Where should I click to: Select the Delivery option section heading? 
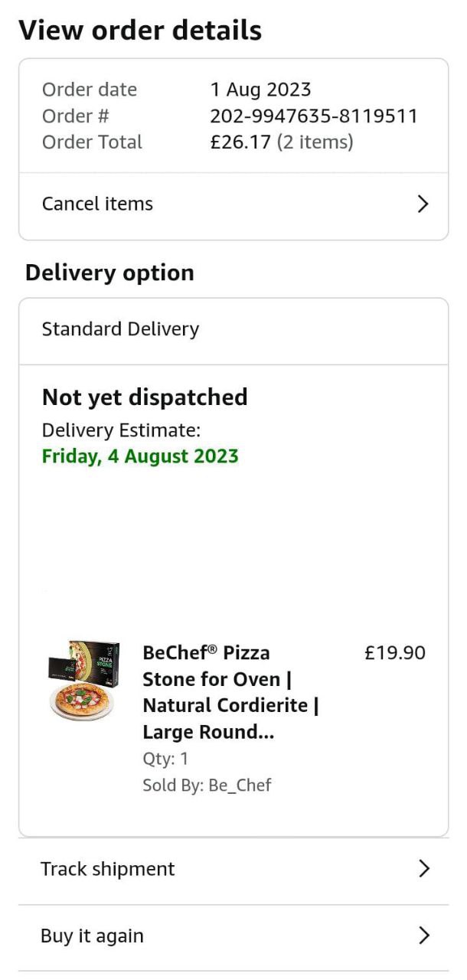[109, 273]
